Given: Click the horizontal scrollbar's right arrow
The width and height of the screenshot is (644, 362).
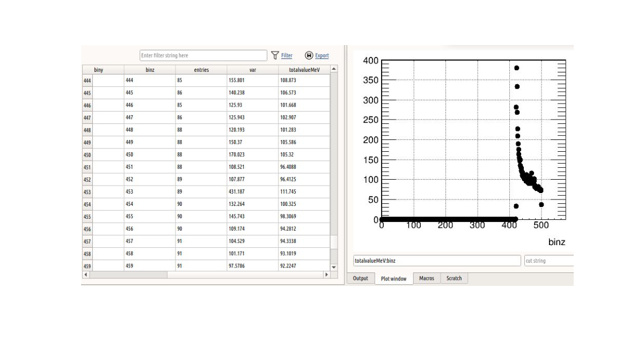Looking at the screenshot, I should tap(326, 275).
